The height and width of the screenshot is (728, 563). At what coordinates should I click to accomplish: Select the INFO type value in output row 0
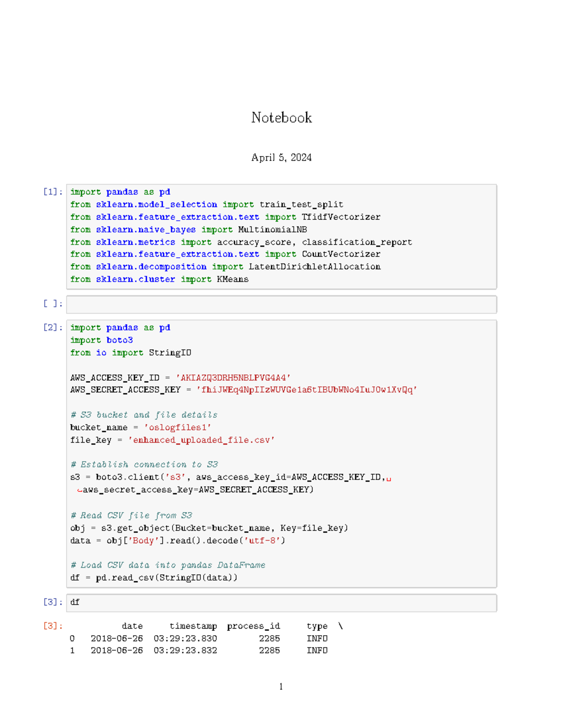point(317,638)
